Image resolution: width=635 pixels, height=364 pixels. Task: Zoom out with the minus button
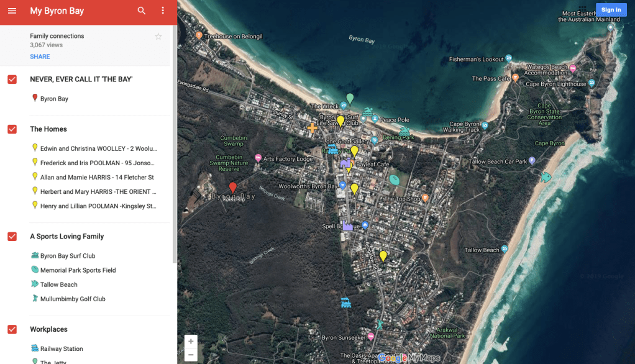[x=191, y=355]
